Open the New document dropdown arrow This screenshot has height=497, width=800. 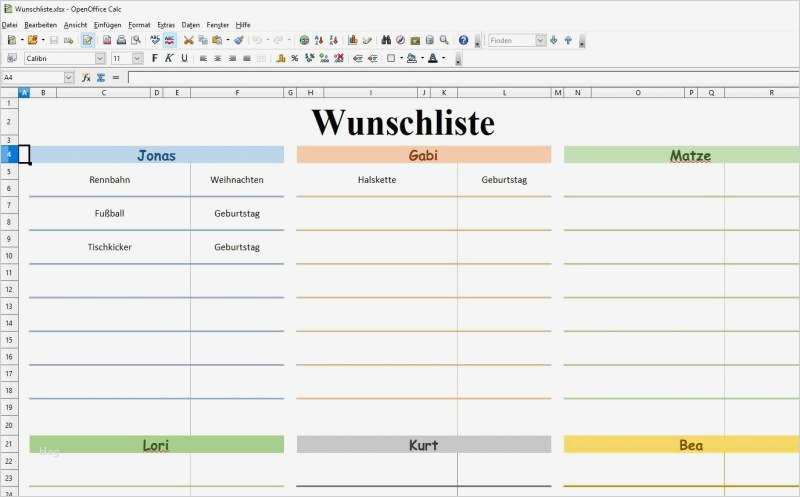tap(22, 40)
